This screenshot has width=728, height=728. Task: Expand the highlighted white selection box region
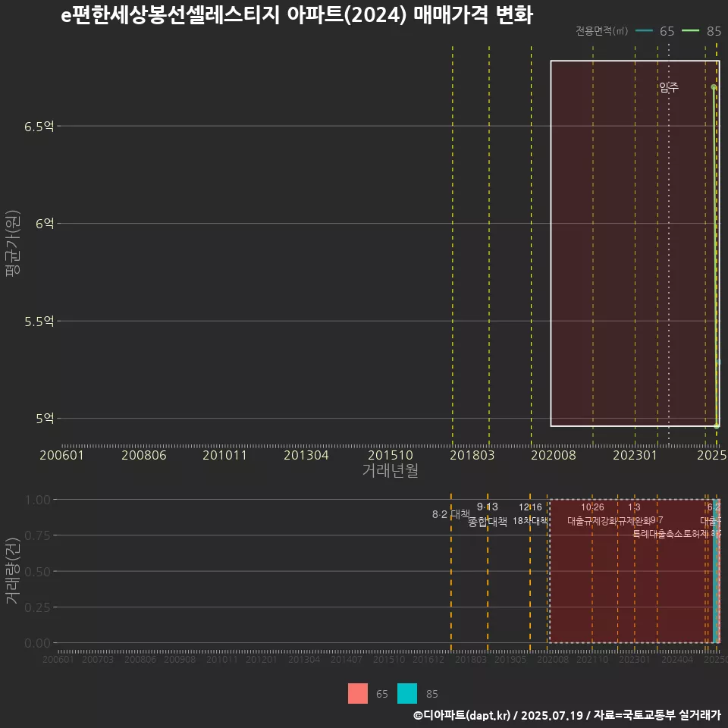click(633, 243)
